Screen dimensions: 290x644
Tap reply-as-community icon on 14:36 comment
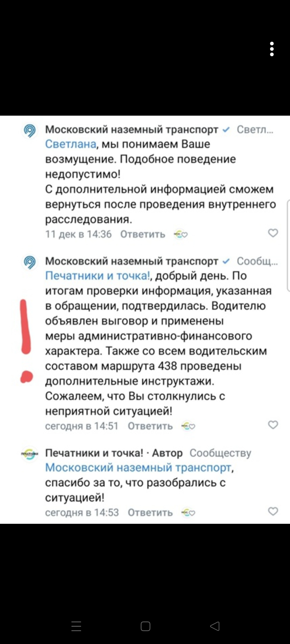[x=181, y=235]
